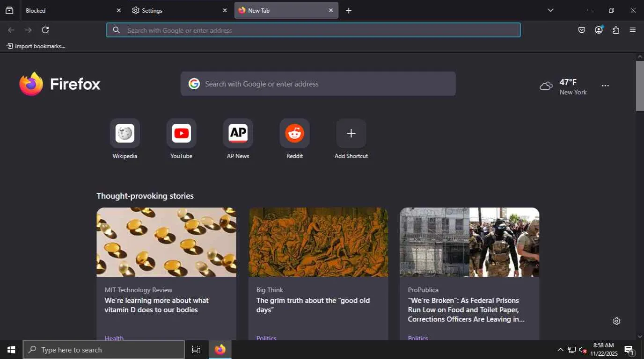The height and width of the screenshot is (359, 644).
Task: Click the muted volume tray icon
Action: [x=583, y=350]
